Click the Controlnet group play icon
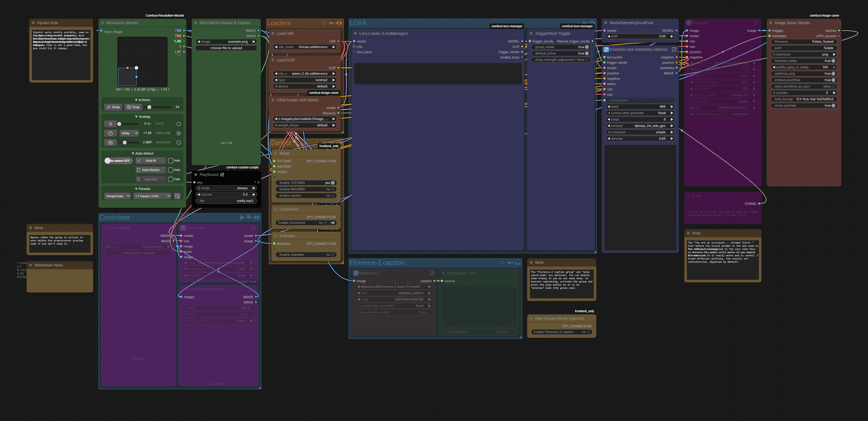 click(242, 218)
